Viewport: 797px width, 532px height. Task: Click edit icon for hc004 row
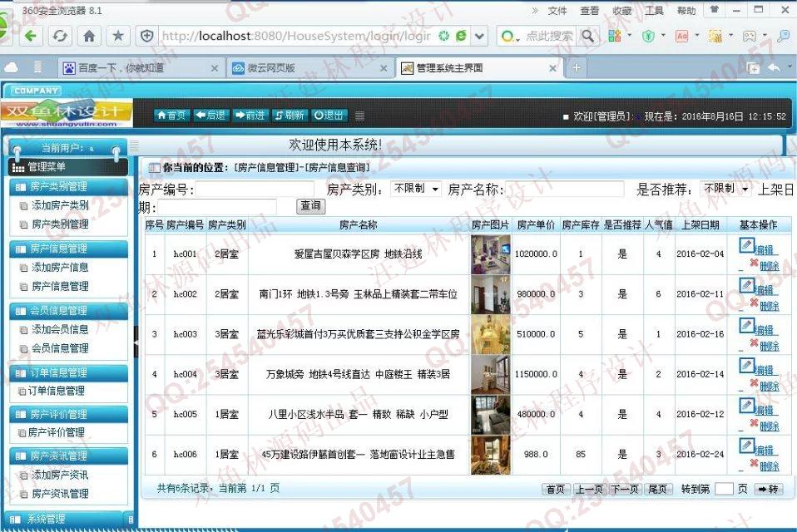747,366
